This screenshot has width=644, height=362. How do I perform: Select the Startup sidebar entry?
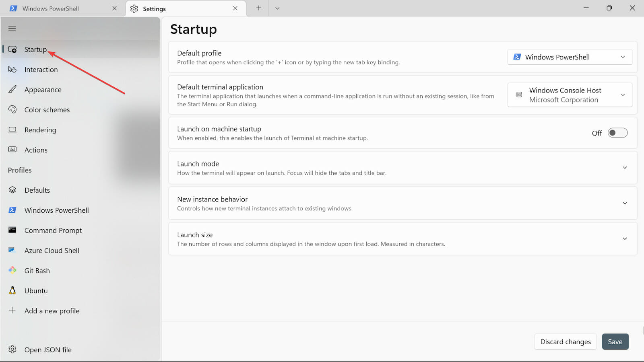coord(80,49)
